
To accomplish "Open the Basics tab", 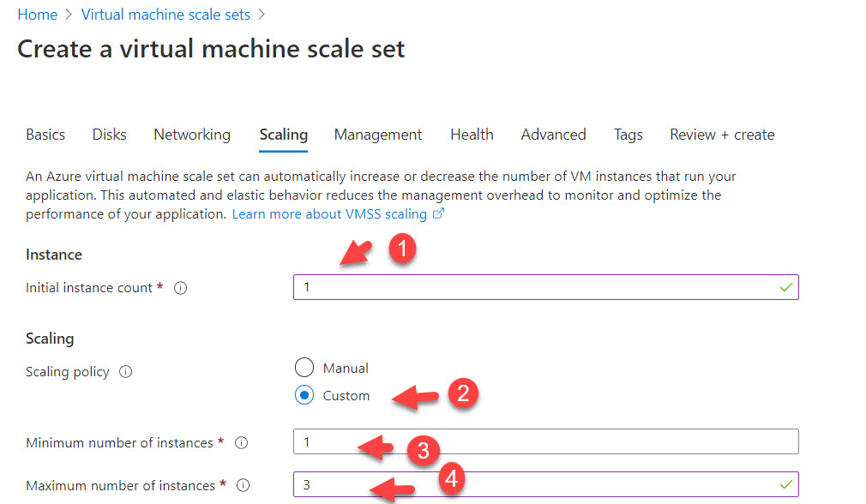I will click(45, 135).
